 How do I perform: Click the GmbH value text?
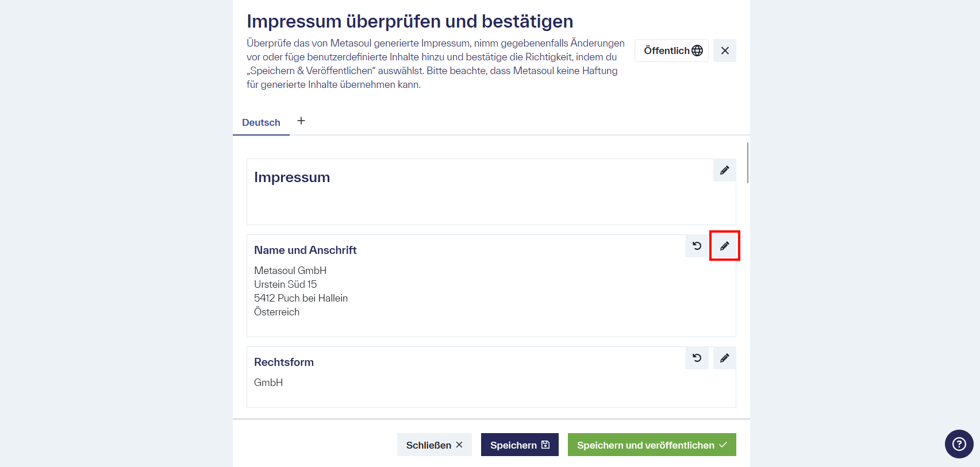[268, 383]
